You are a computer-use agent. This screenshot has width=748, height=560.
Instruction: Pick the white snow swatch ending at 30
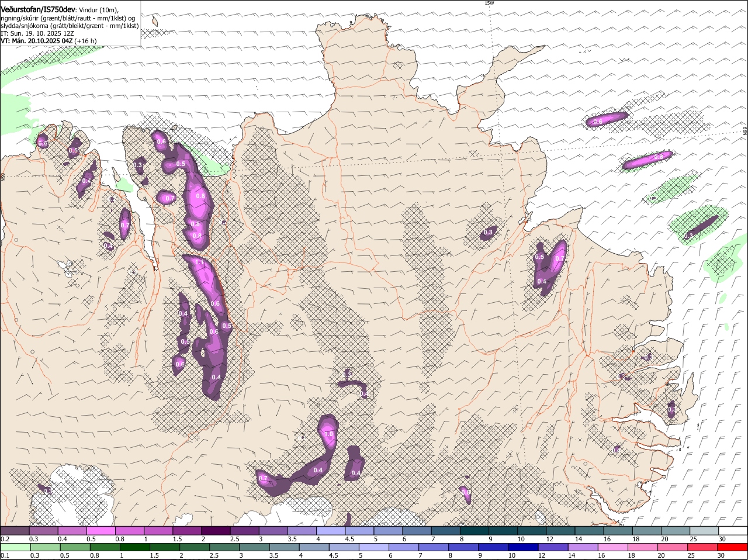733,531
